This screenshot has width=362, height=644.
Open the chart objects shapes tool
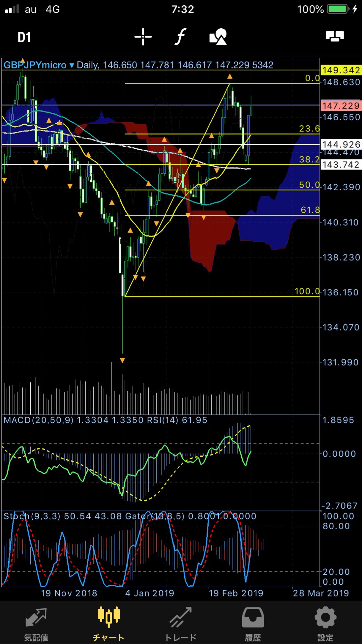[218, 37]
